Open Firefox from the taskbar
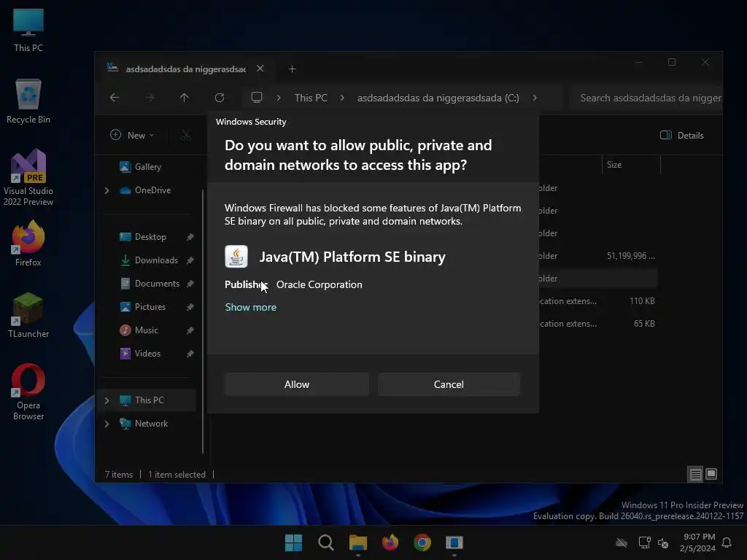The image size is (747, 560). pos(390,542)
